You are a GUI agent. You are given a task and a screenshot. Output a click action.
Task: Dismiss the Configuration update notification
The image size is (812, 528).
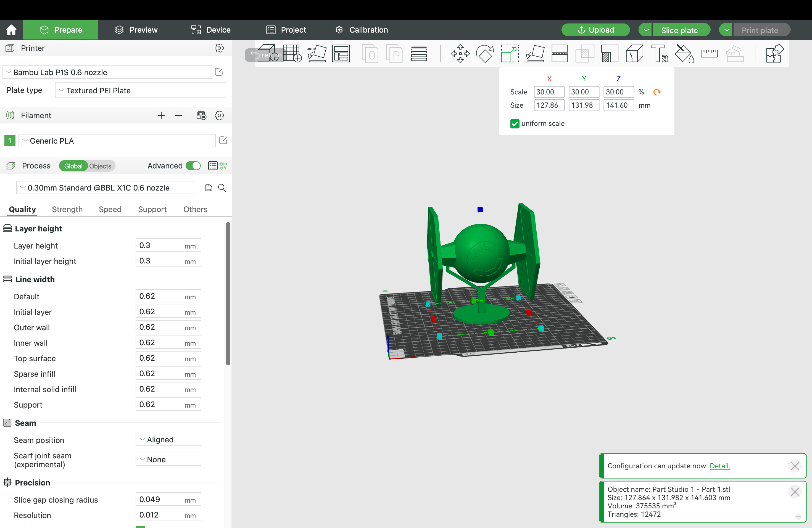pyautogui.click(x=795, y=466)
